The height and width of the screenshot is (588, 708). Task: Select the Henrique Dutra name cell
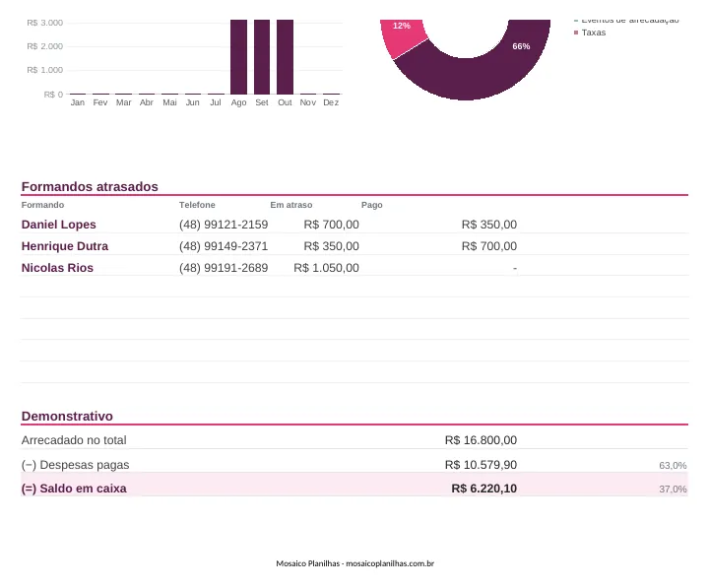click(65, 246)
